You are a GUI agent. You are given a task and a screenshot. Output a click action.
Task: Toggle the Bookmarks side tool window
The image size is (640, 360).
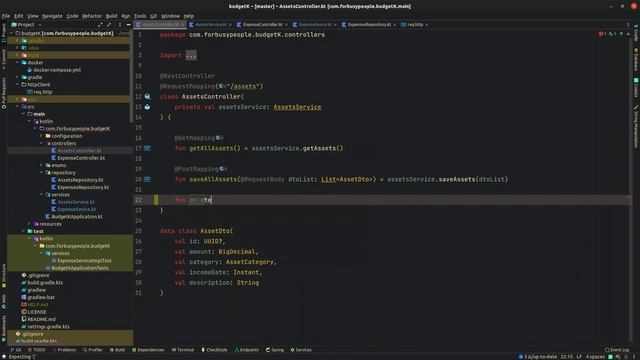(4, 328)
